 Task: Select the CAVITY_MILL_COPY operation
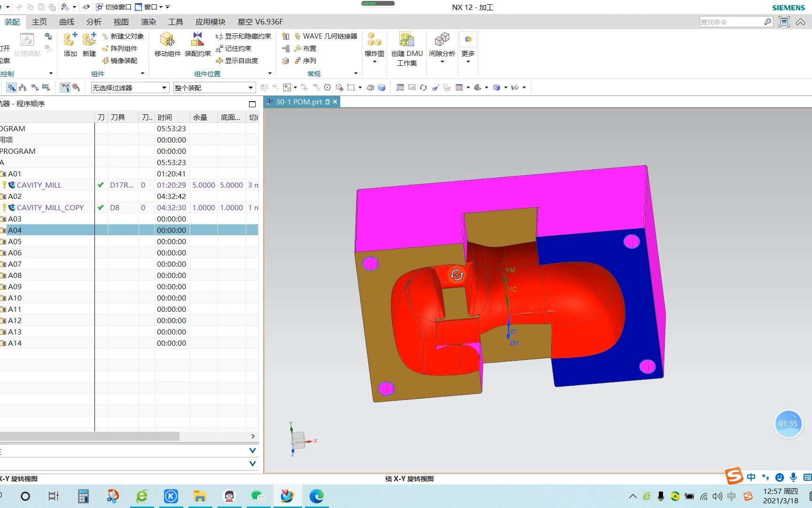[50, 207]
